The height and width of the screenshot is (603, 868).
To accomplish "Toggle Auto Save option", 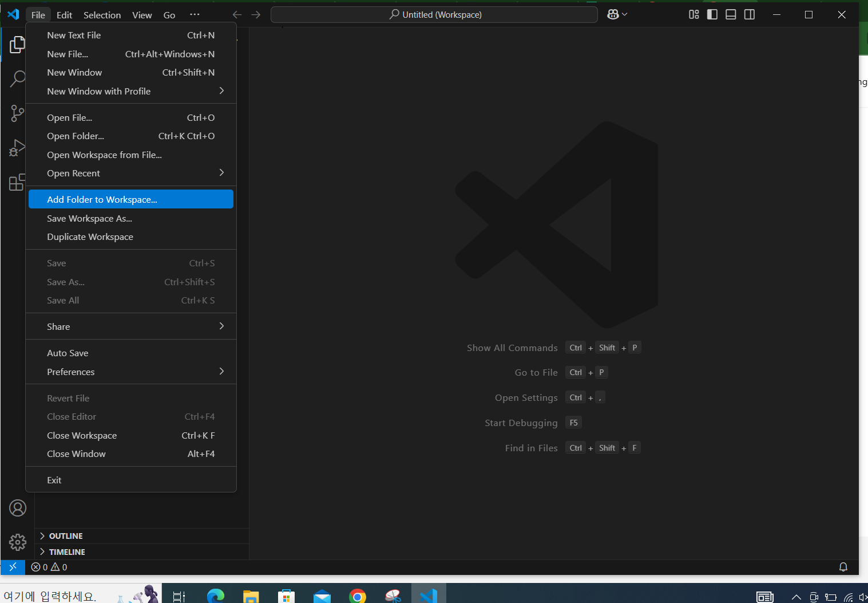I will point(131,353).
